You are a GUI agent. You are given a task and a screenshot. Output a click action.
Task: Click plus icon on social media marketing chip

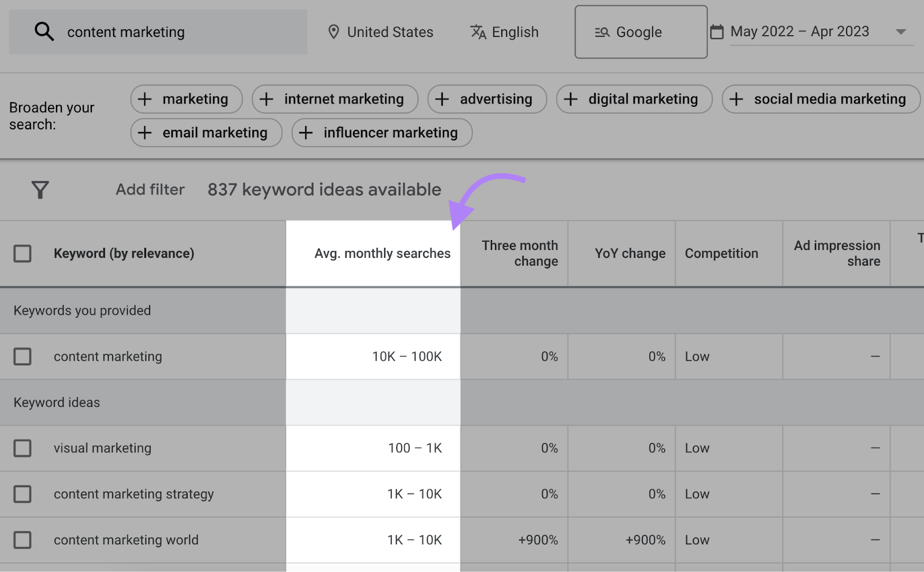[736, 99]
